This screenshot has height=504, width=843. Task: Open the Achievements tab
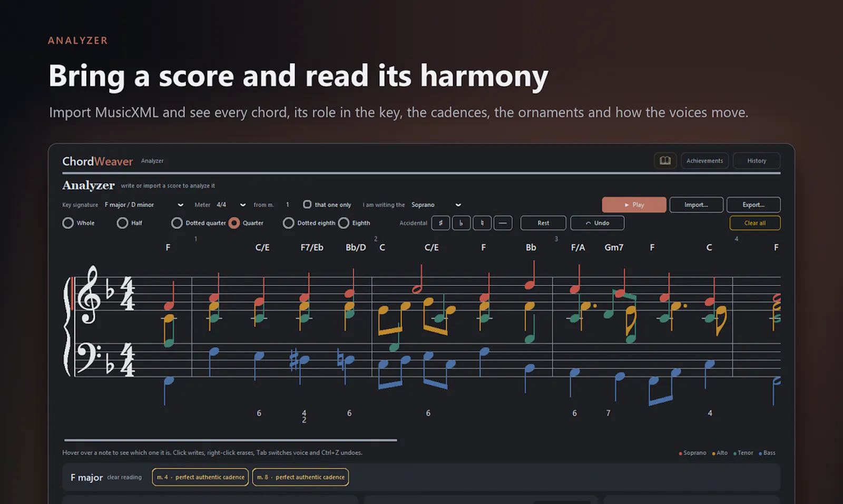(704, 161)
